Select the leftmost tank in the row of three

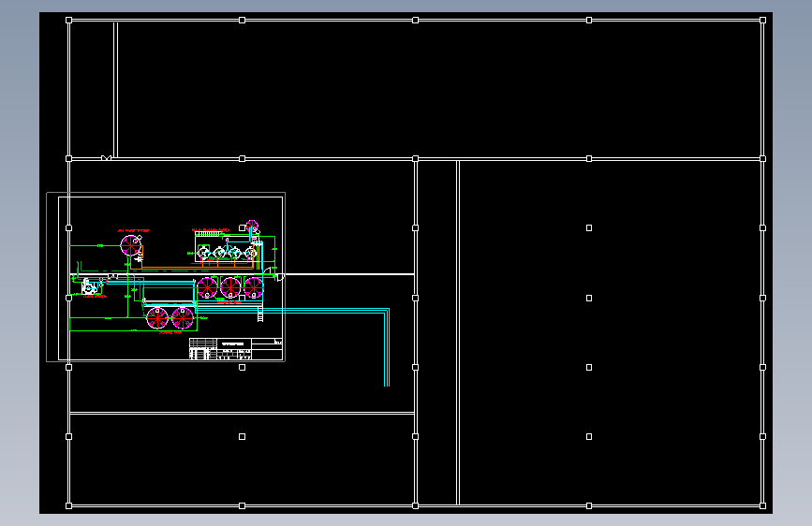[207, 288]
